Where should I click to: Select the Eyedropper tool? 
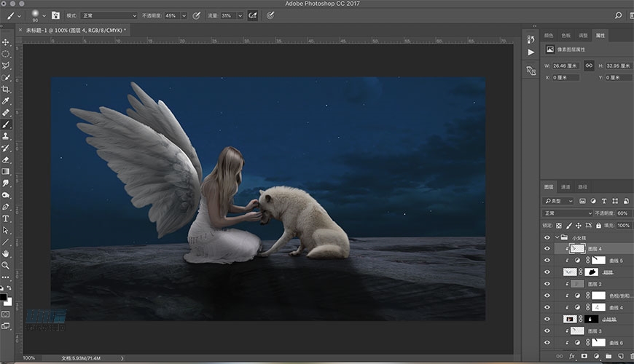click(x=6, y=101)
